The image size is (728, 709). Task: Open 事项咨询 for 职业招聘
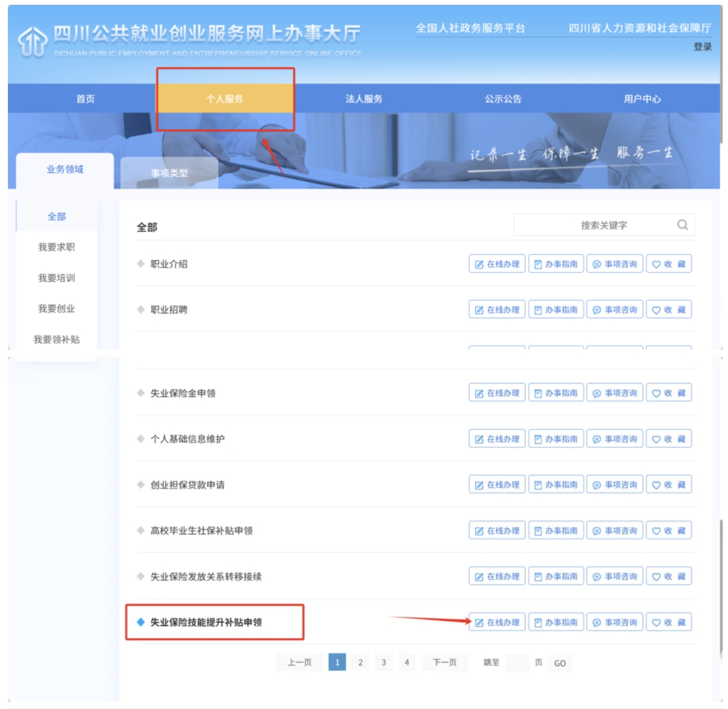614,310
